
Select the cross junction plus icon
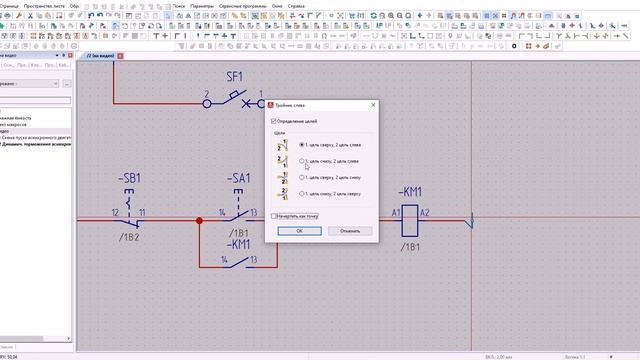[165, 36]
